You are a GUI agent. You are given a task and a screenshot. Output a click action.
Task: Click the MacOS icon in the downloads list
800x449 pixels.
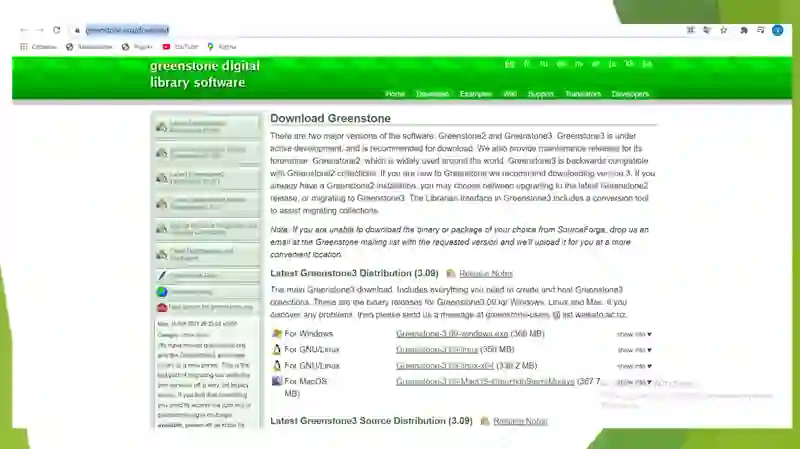[277, 381]
